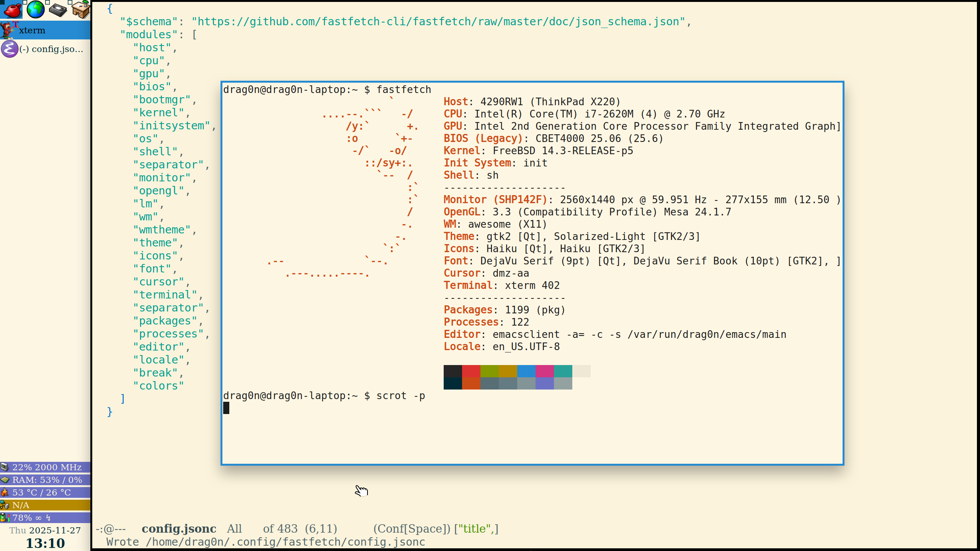This screenshot has height=551, width=980.
Task: Click the Conf[Space] major mode indicator
Action: (x=412, y=529)
